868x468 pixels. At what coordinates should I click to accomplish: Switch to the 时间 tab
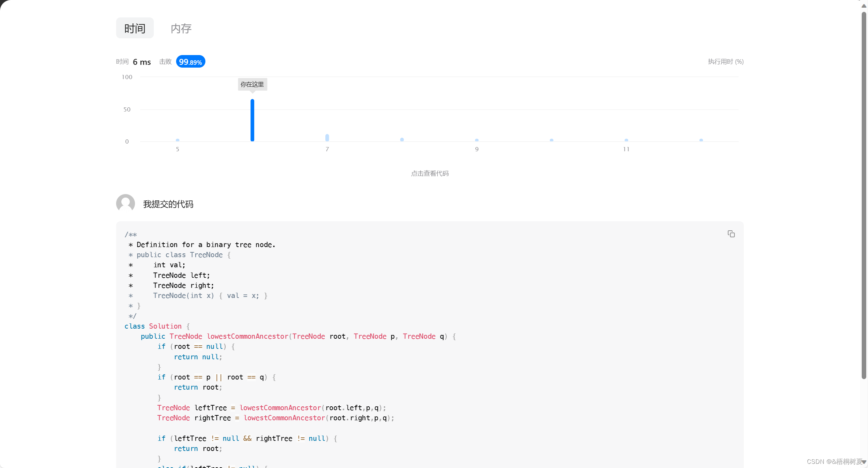pyautogui.click(x=135, y=28)
